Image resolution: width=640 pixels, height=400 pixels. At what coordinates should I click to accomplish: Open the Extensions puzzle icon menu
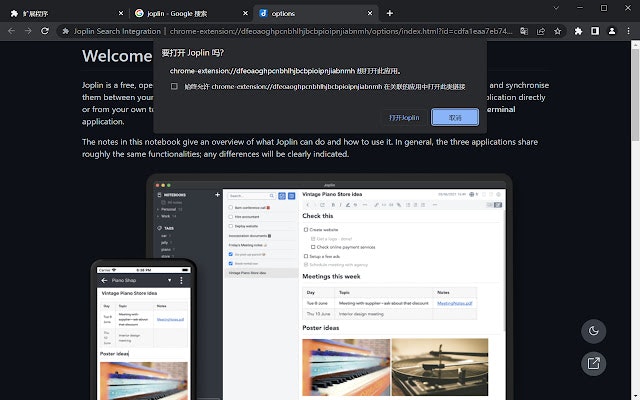(x=578, y=31)
